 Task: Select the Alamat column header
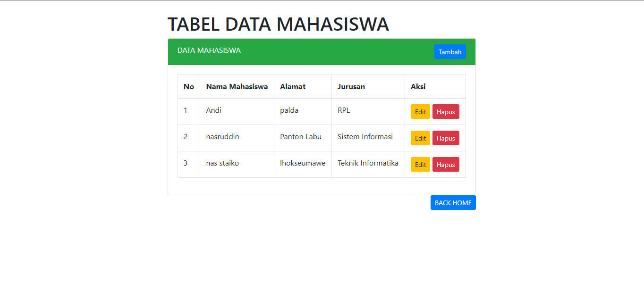(x=293, y=86)
